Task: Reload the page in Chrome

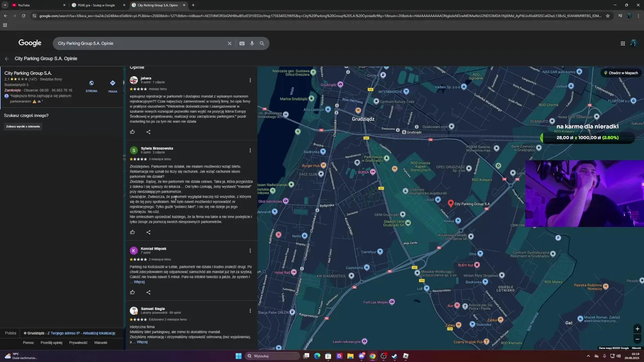Action: [x=23, y=16]
